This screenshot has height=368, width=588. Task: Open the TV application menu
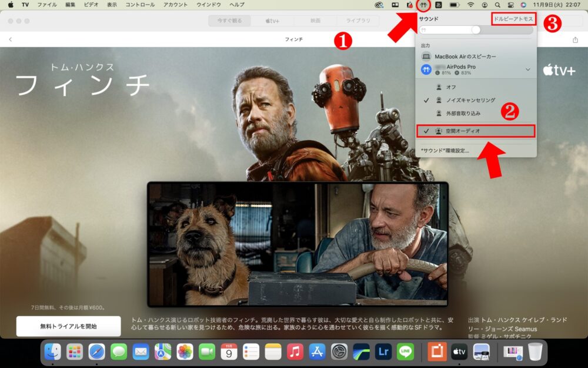click(x=25, y=5)
